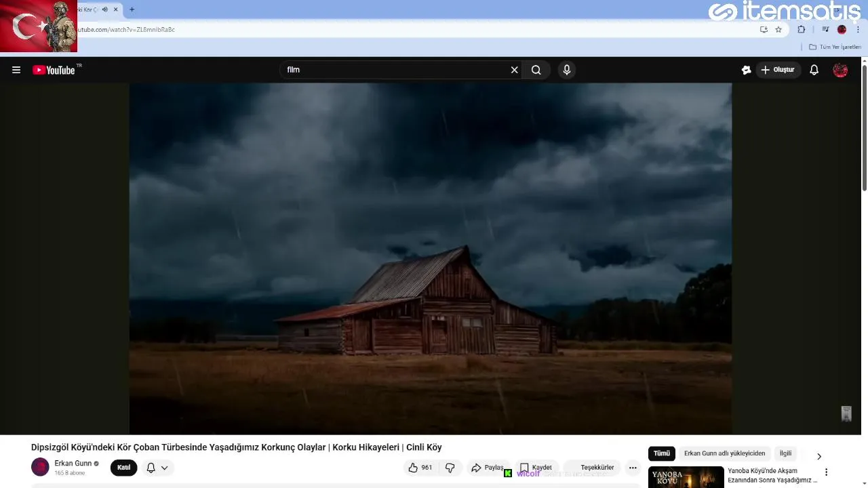Open Erkan Gunn channel name link
868x488 pixels.
(73, 464)
